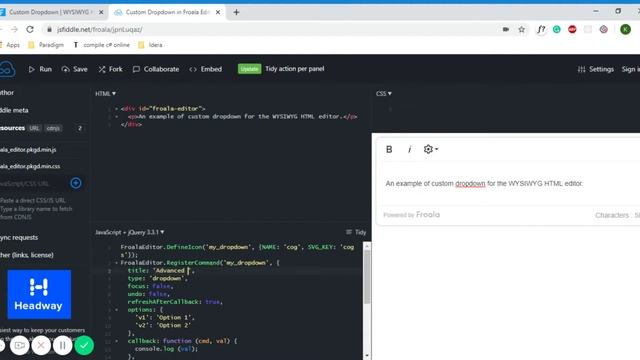Open the Powered by Froala link
Screen dimensions: 640x360
pos(411,215)
